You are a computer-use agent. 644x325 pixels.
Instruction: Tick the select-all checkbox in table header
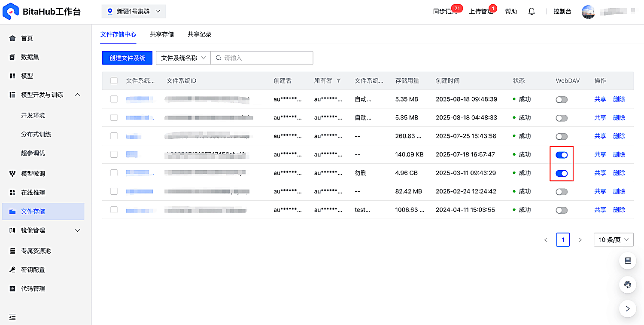pos(114,81)
